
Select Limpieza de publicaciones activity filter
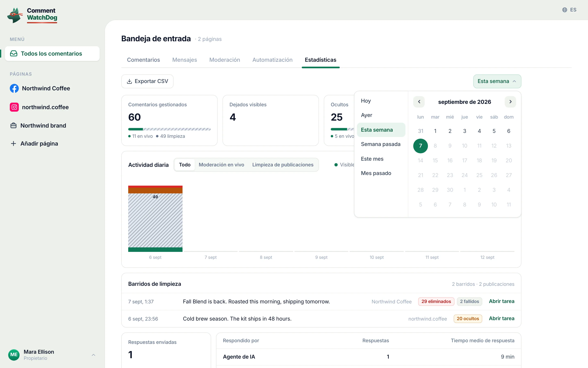283,165
